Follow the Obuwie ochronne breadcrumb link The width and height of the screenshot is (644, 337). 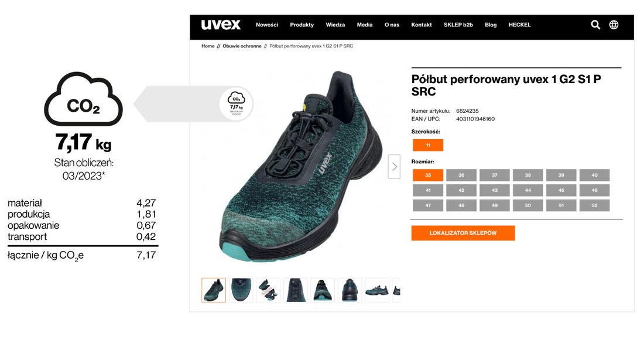tap(242, 46)
